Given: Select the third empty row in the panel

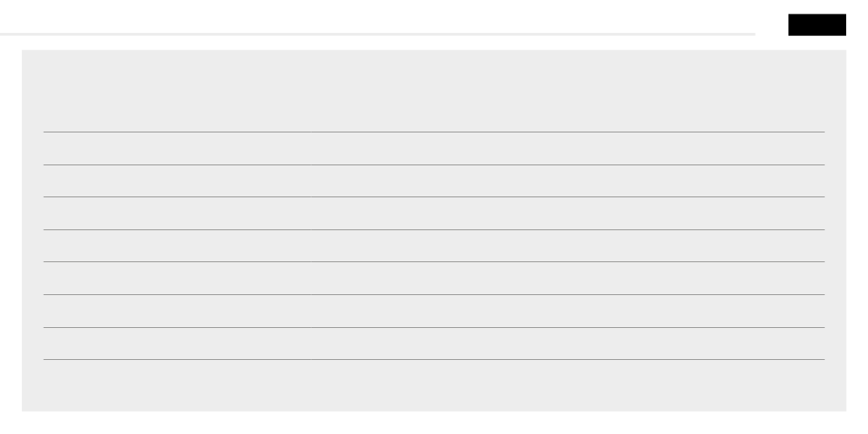Looking at the screenshot, I should (x=433, y=213).
